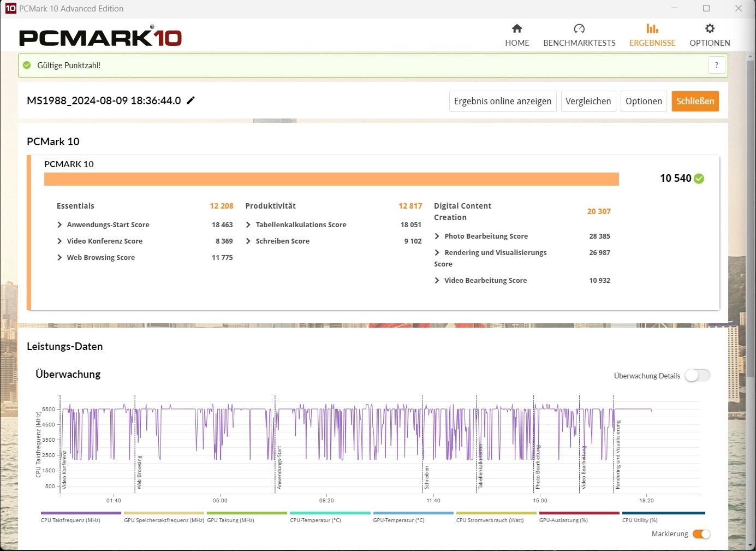The height and width of the screenshot is (551, 756).
Task: Click the orange Schließen button
Action: pos(695,101)
